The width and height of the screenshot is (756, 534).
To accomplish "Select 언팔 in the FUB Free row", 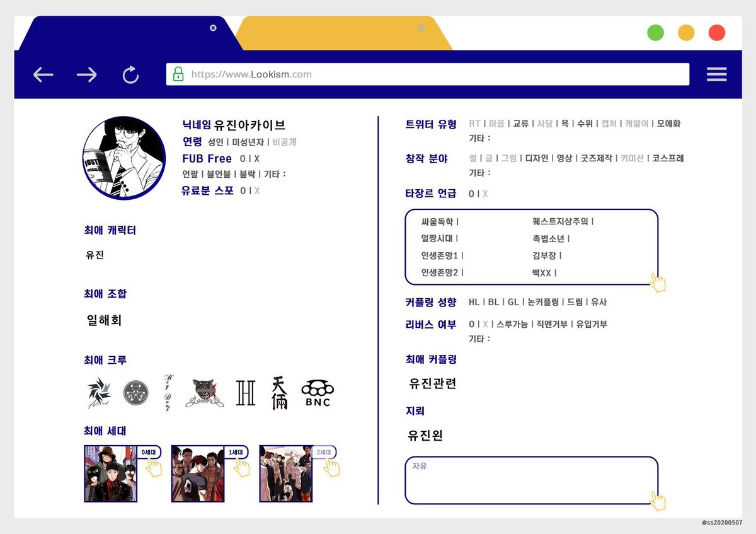I will [190, 174].
